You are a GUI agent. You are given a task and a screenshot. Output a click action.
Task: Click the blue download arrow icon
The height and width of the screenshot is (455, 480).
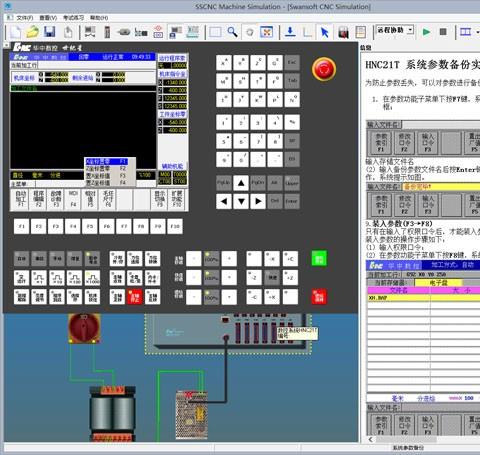pyautogui.click(x=290, y=32)
